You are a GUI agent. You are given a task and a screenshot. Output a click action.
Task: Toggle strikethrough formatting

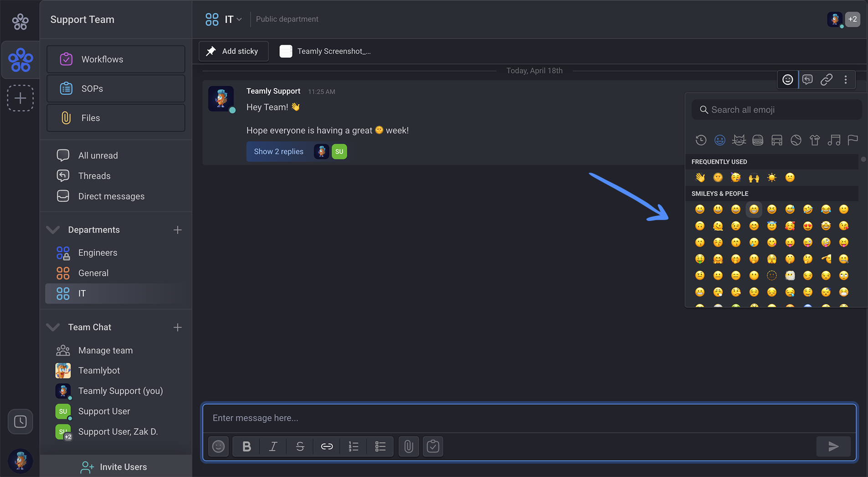[300, 446]
